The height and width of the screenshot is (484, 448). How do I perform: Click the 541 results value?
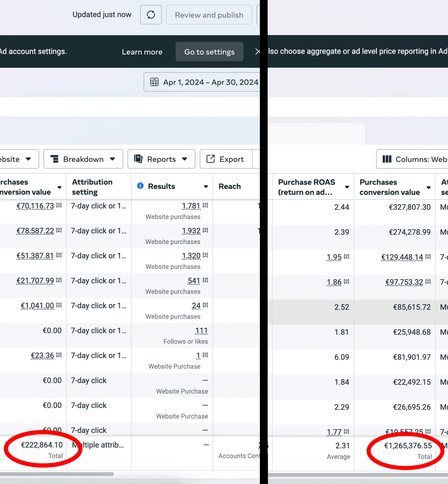click(194, 281)
